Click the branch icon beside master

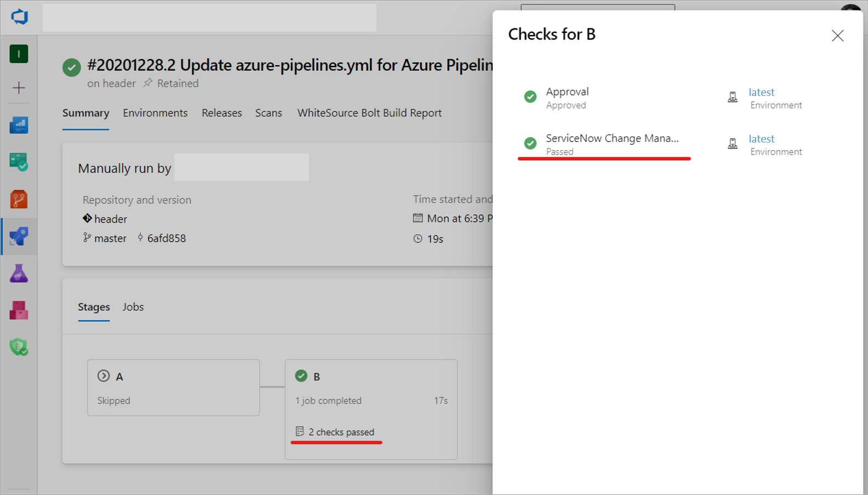(87, 237)
